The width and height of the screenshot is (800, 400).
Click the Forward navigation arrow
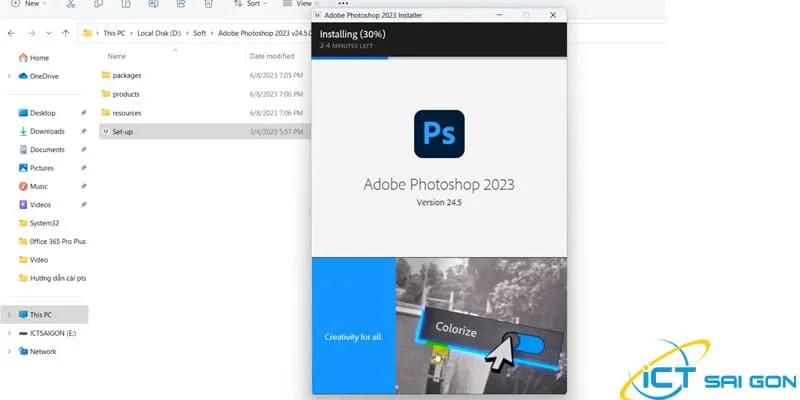31,33
